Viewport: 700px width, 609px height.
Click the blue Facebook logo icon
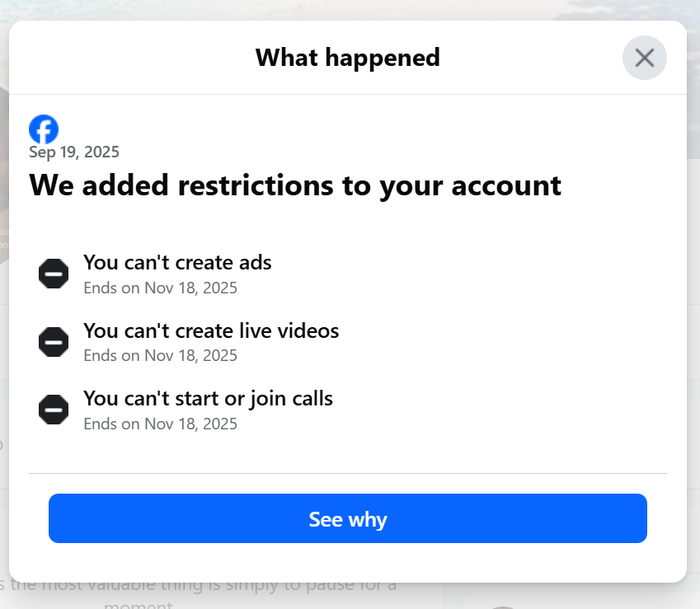pos(44,129)
